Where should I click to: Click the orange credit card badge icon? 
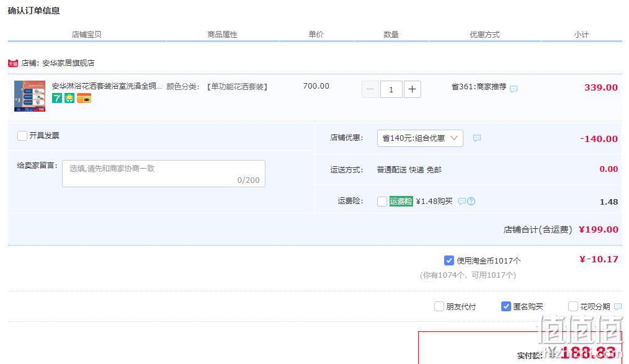point(84,98)
